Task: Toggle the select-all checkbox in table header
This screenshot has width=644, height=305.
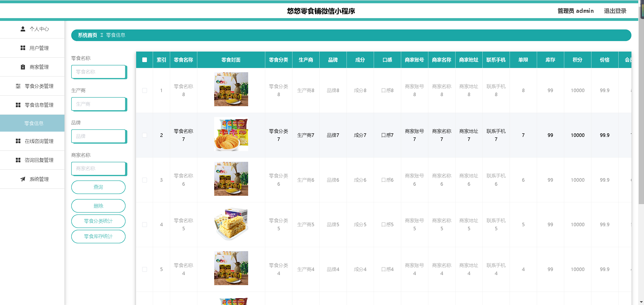Action: pos(144,60)
